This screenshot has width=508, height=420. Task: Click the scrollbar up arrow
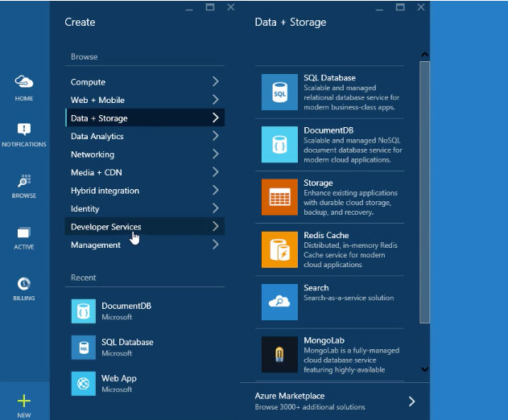click(x=424, y=55)
